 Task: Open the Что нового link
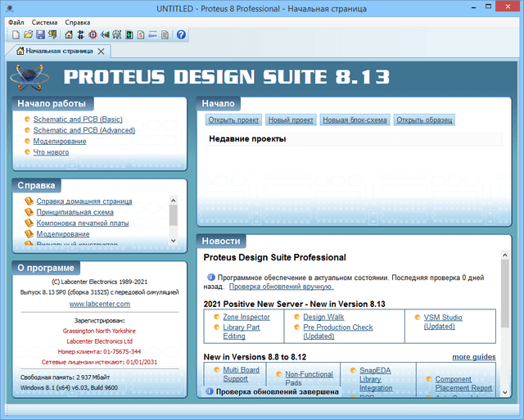(x=51, y=152)
